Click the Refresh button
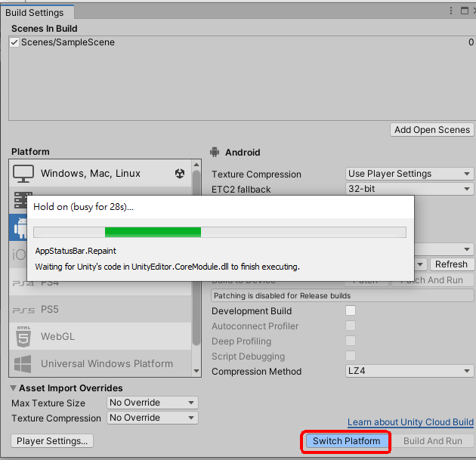The height and width of the screenshot is (460, 476). 451,264
